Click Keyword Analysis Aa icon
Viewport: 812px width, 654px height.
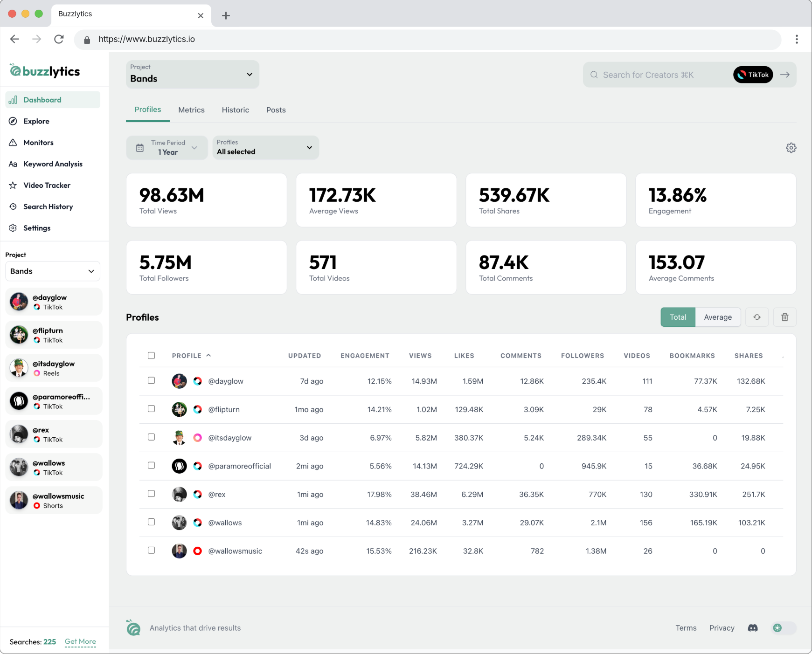[x=13, y=164]
